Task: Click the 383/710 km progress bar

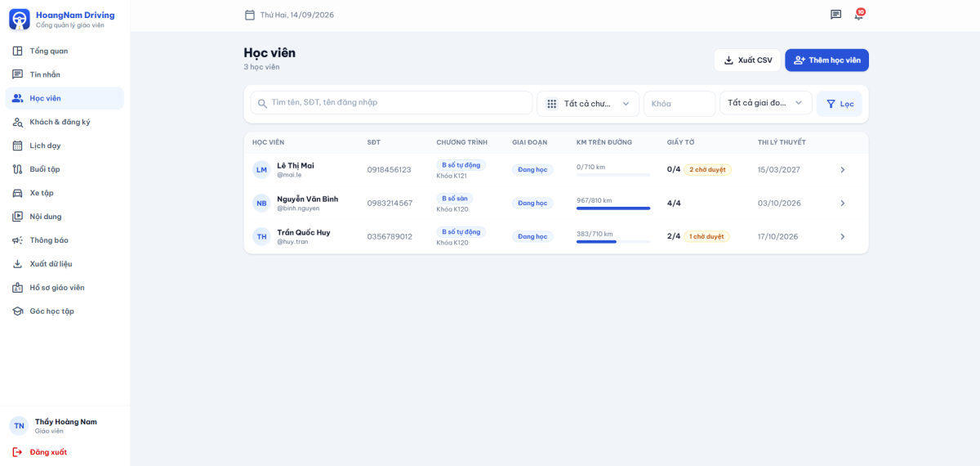Action: coord(613,242)
